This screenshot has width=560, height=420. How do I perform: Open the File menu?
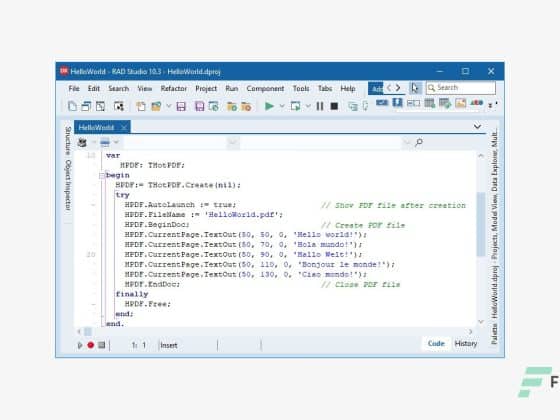pos(74,88)
